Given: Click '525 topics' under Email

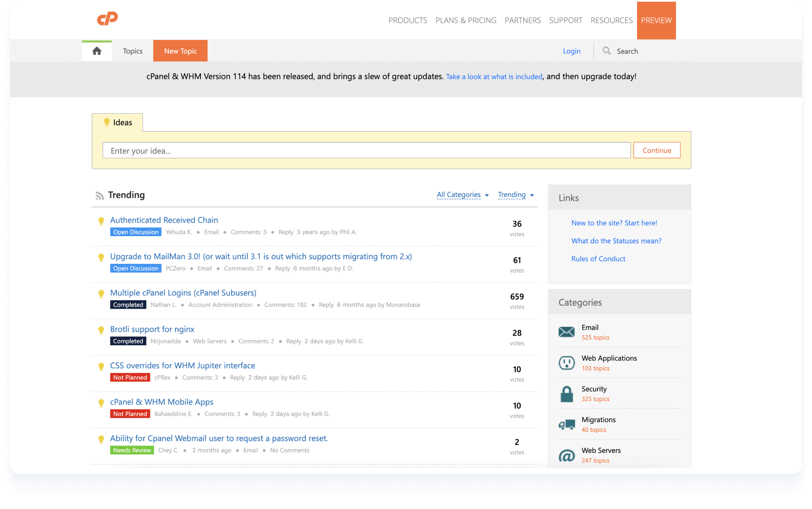Looking at the screenshot, I should pyautogui.click(x=595, y=338).
